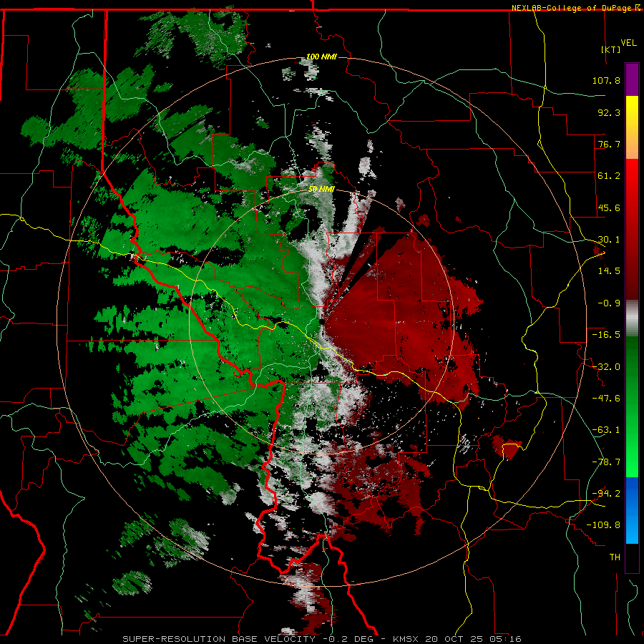Click the 92.3 velocity scale value

click(x=609, y=112)
